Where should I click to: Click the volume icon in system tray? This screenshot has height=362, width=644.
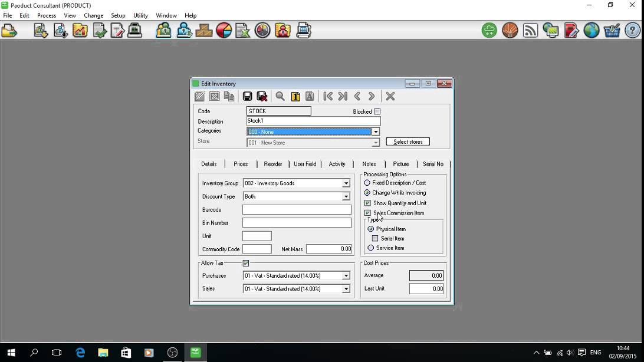[570, 353]
